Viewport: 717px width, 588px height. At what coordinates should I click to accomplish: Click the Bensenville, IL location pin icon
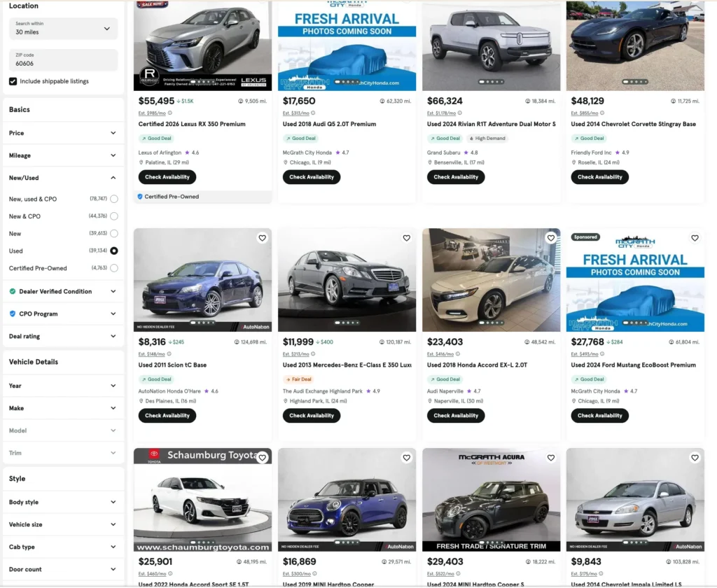[430, 162]
